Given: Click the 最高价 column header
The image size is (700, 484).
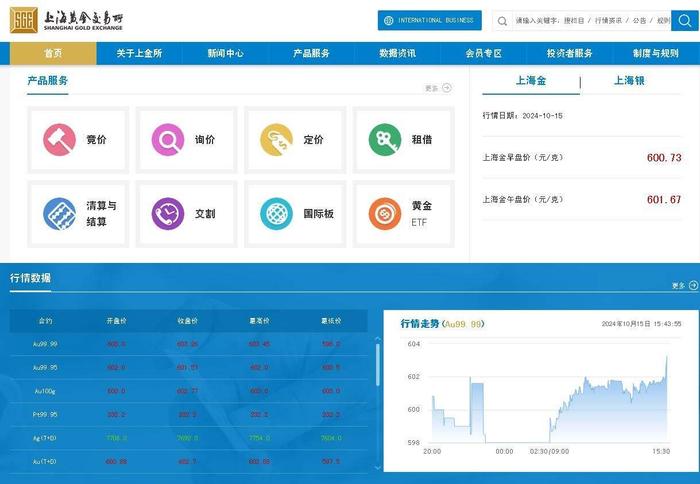Looking at the screenshot, I should (259, 321).
